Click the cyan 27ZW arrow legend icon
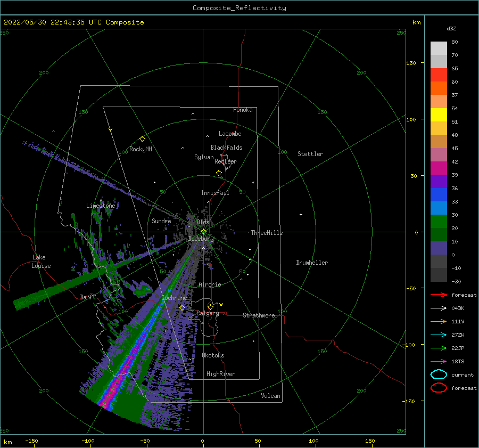The width and height of the screenshot is (479, 448). 439,335
